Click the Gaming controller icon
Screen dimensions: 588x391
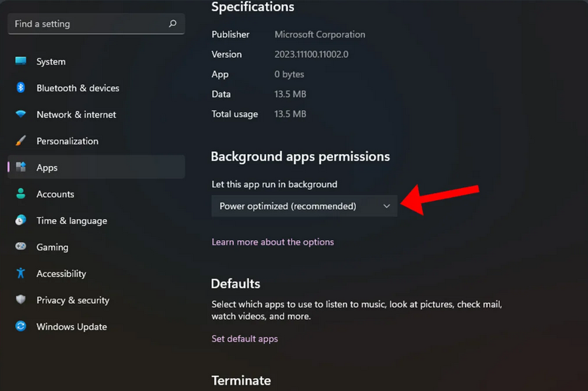pos(21,247)
